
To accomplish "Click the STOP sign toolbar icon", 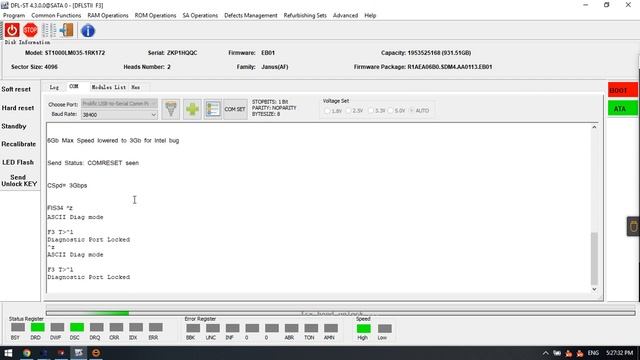I will [30, 30].
